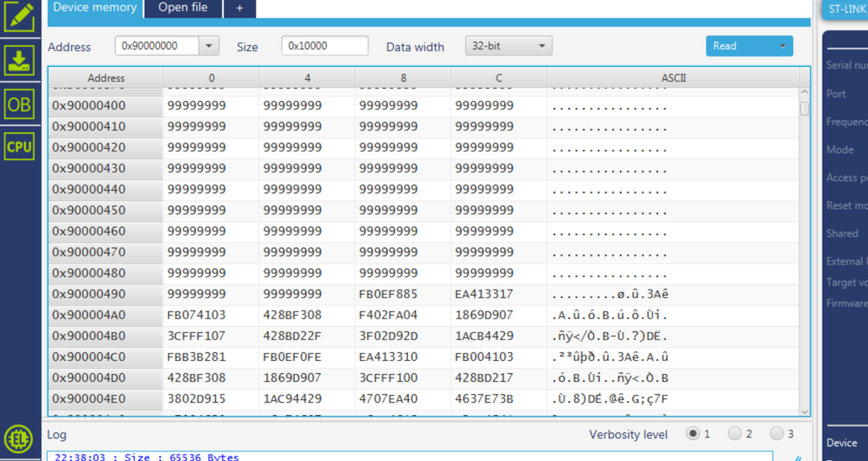The height and width of the screenshot is (461, 868).
Task: Click the column 0 header
Action: click(210, 78)
